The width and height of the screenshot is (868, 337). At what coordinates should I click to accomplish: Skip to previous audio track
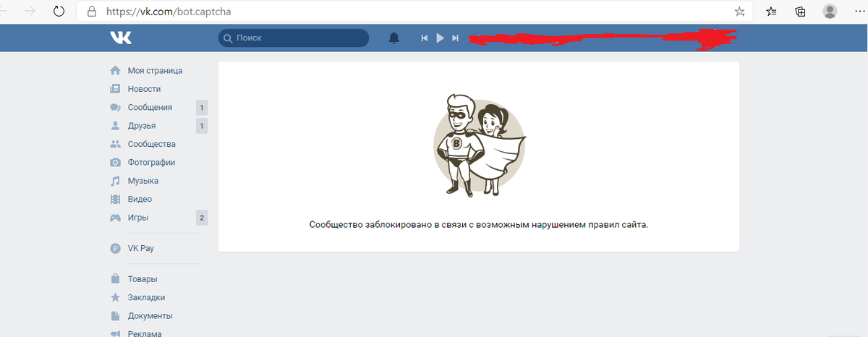tap(425, 38)
